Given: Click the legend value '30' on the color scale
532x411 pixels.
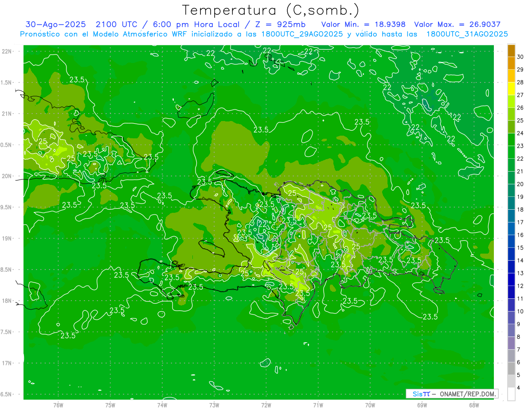Looking at the screenshot, I should point(520,57).
